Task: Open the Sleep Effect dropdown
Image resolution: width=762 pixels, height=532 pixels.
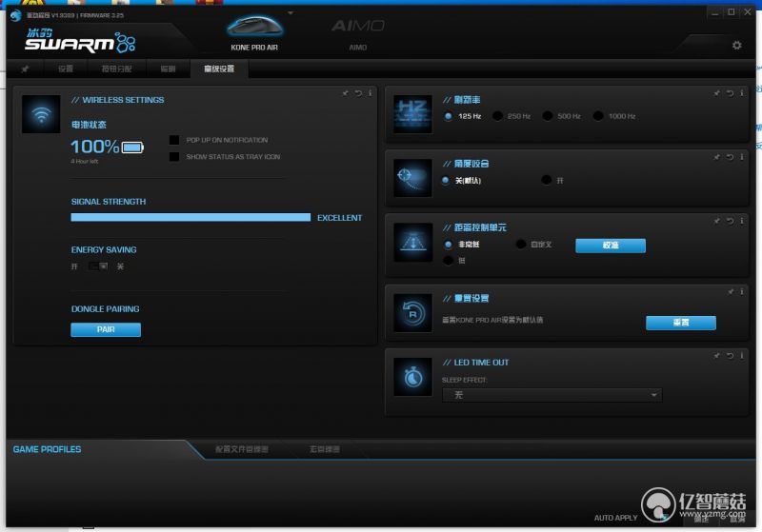Action: coord(551,395)
